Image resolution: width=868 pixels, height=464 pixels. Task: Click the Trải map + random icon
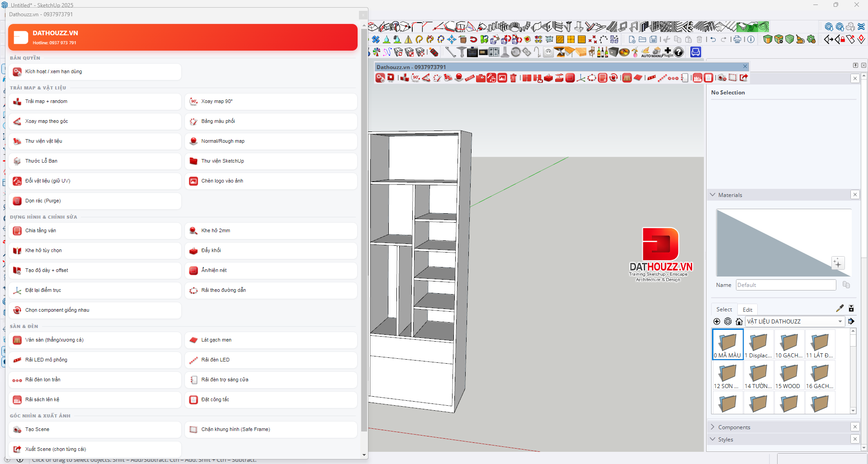(x=17, y=102)
